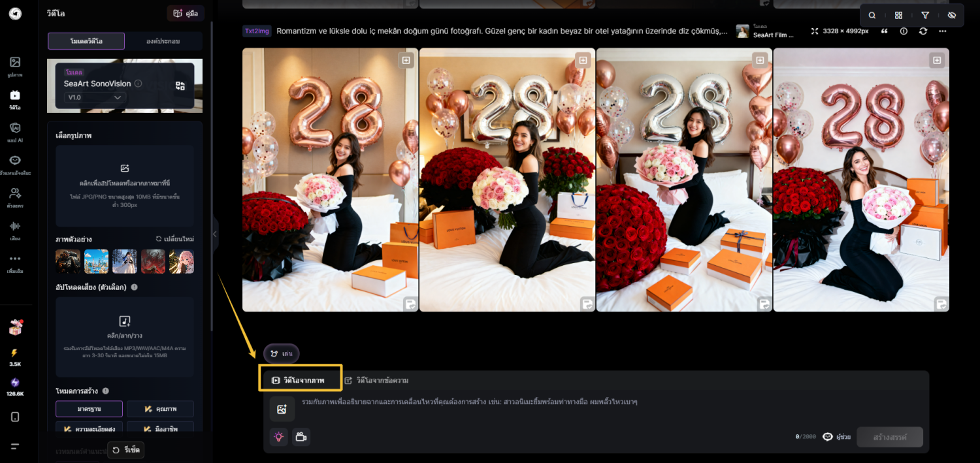Open the ••• more options menu
This screenshot has width=980, height=463.
(943, 30)
